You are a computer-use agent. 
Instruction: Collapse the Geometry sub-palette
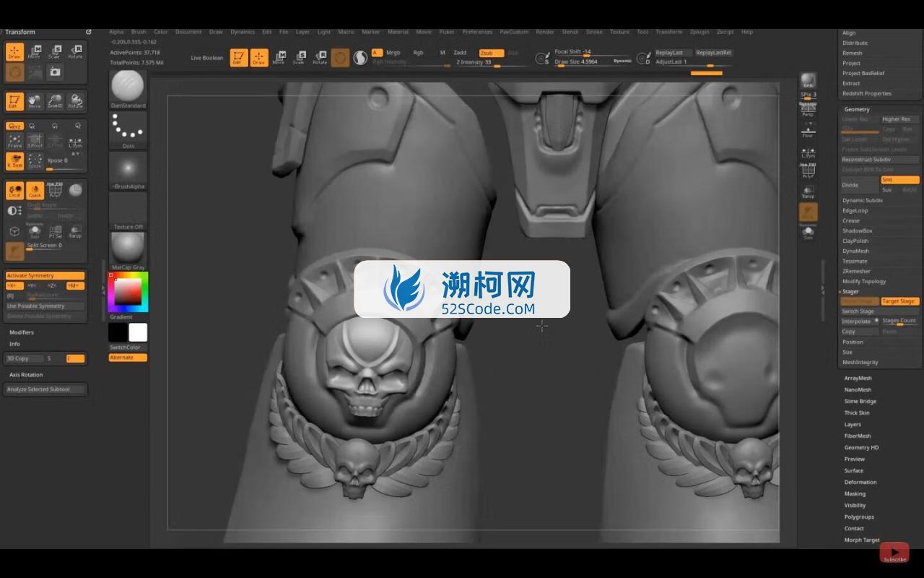(x=857, y=109)
